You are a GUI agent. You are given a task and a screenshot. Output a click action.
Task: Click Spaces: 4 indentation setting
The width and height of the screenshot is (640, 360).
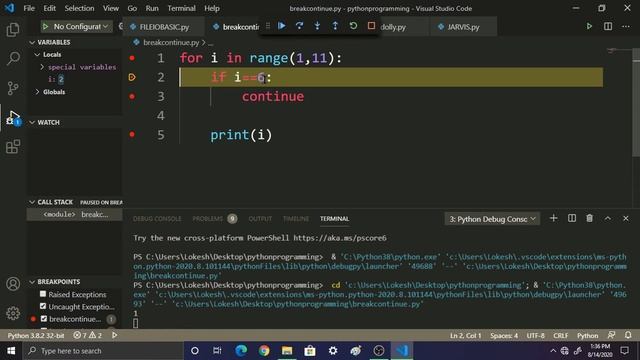click(x=504, y=336)
